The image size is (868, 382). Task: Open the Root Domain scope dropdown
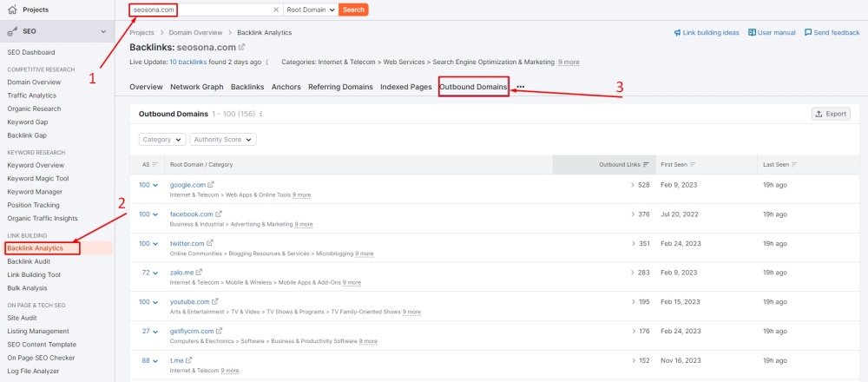[311, 10]
